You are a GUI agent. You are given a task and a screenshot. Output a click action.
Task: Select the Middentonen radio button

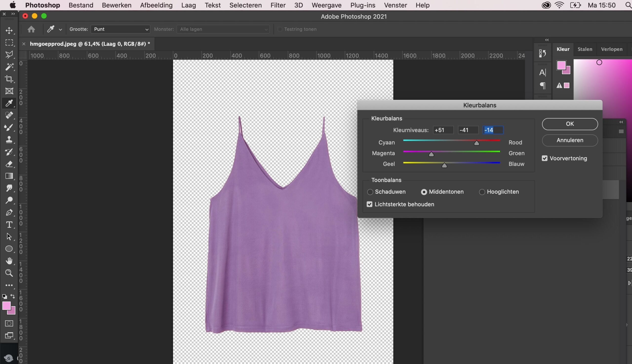(424, 192)
